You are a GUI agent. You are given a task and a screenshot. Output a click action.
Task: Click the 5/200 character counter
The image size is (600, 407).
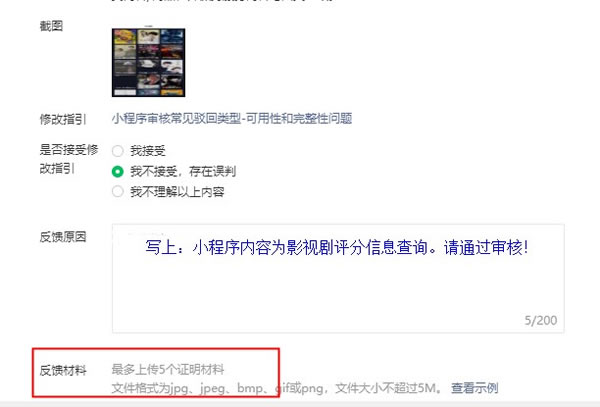point(541,321)
